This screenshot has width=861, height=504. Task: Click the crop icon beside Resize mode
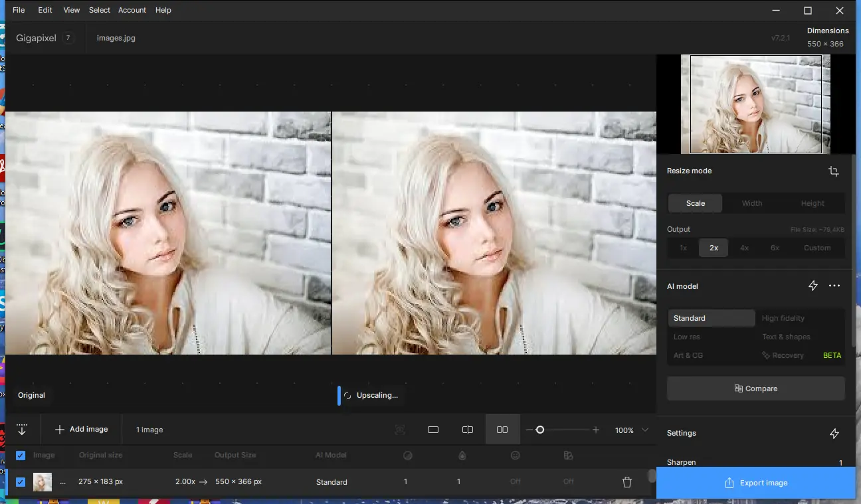click(x=833, y=171)
